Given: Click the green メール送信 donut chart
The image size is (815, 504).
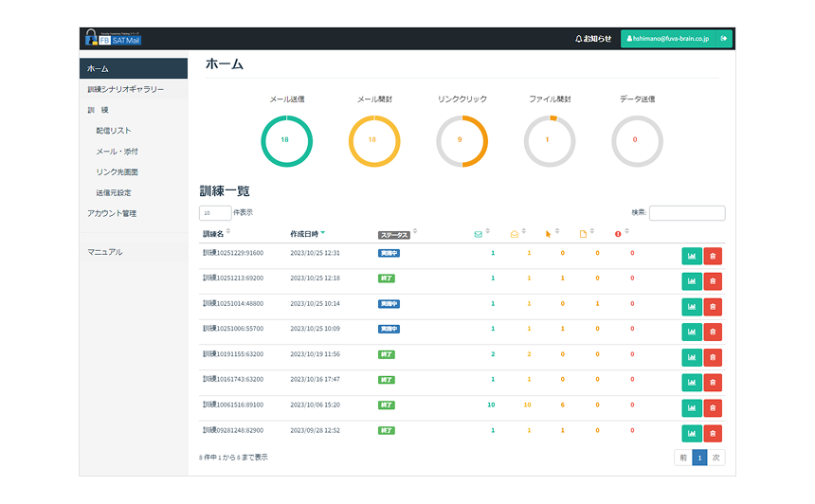Looking at the screenshot, I should 286,140.
